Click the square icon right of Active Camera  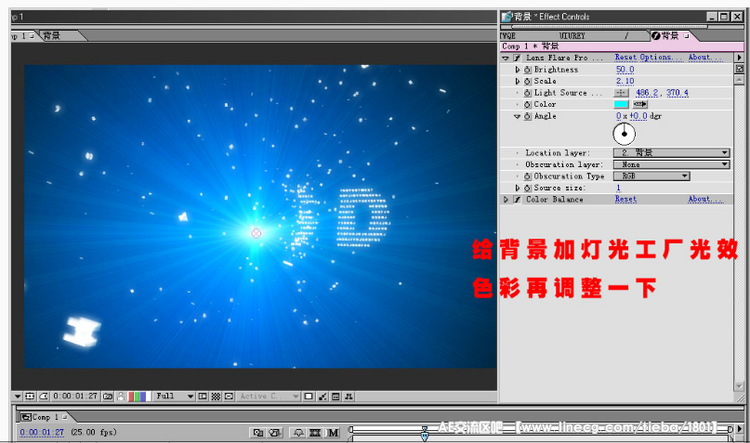[309, 396]
